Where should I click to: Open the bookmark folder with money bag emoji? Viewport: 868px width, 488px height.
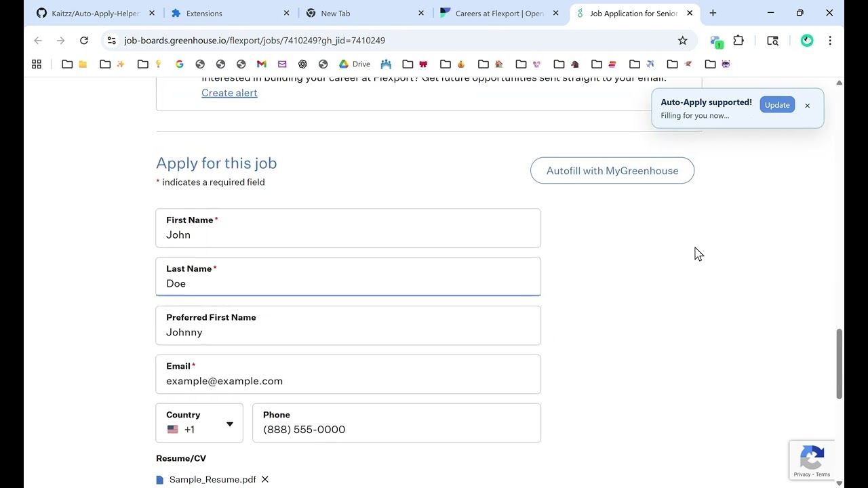452,64
